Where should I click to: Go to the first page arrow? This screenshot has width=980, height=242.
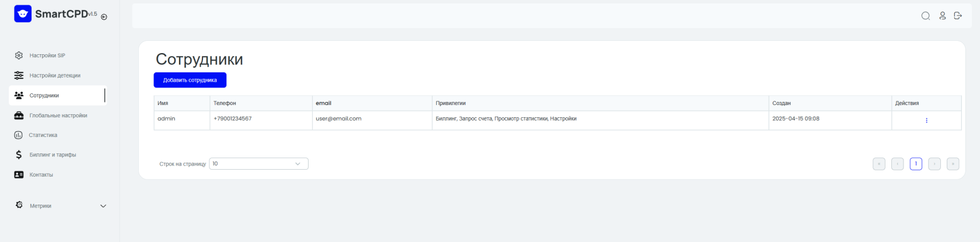879,164
